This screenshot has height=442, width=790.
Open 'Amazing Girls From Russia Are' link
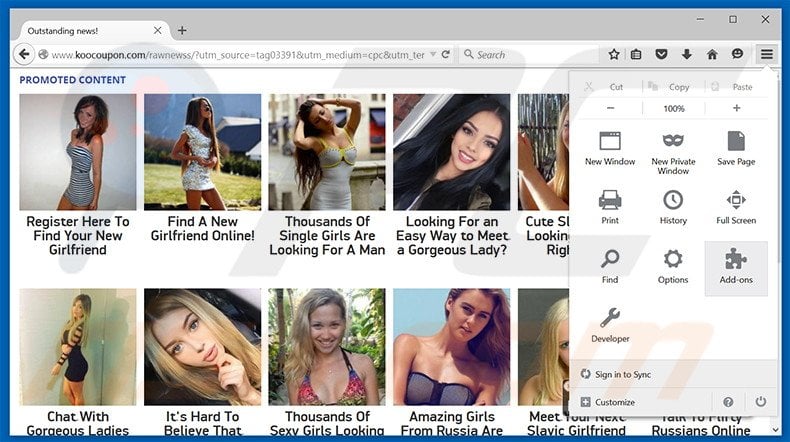point(452,423)
